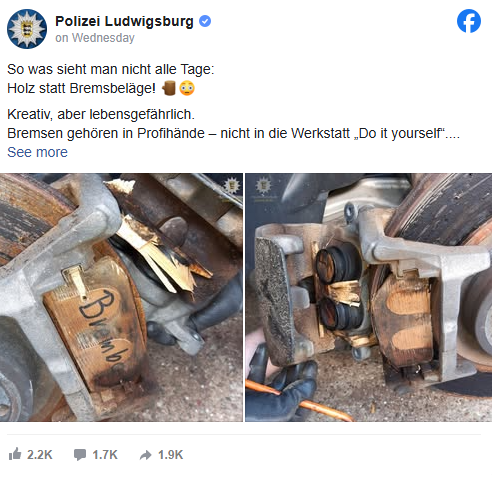
Task: Click the 'Kreativ, aber lebensgefährlich.' text
Action: (101, 114)
